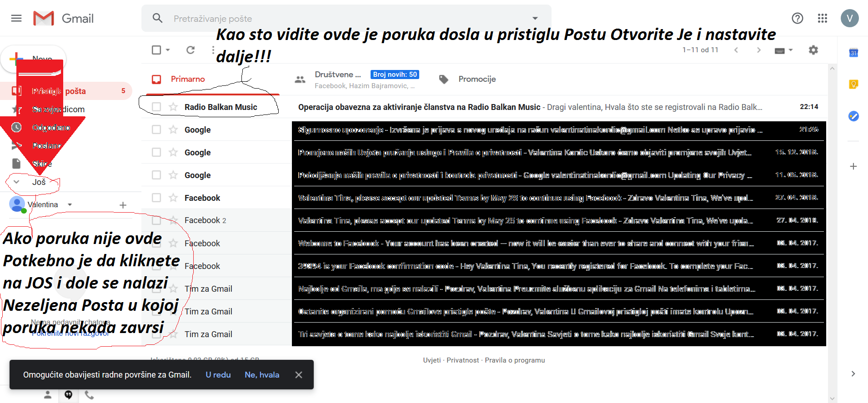
Task: Open the Google apps grid
Action: pyautogui.click(x=822, y=18)
